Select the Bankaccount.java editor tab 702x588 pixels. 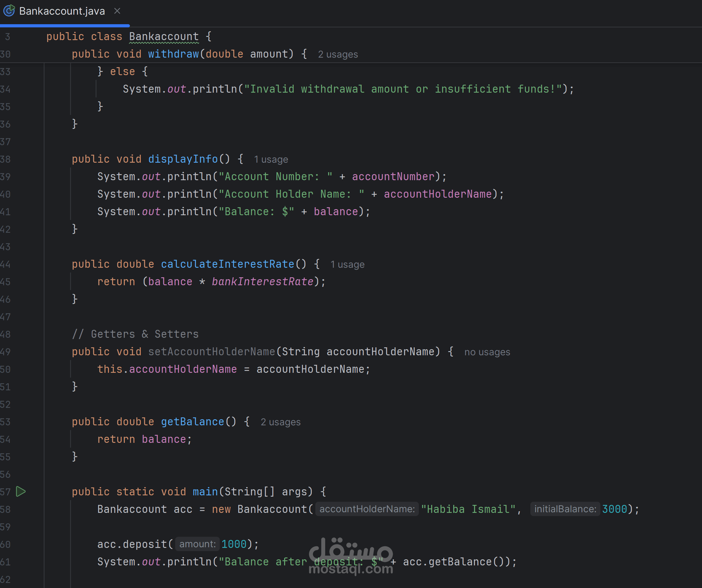coord(62,11)
